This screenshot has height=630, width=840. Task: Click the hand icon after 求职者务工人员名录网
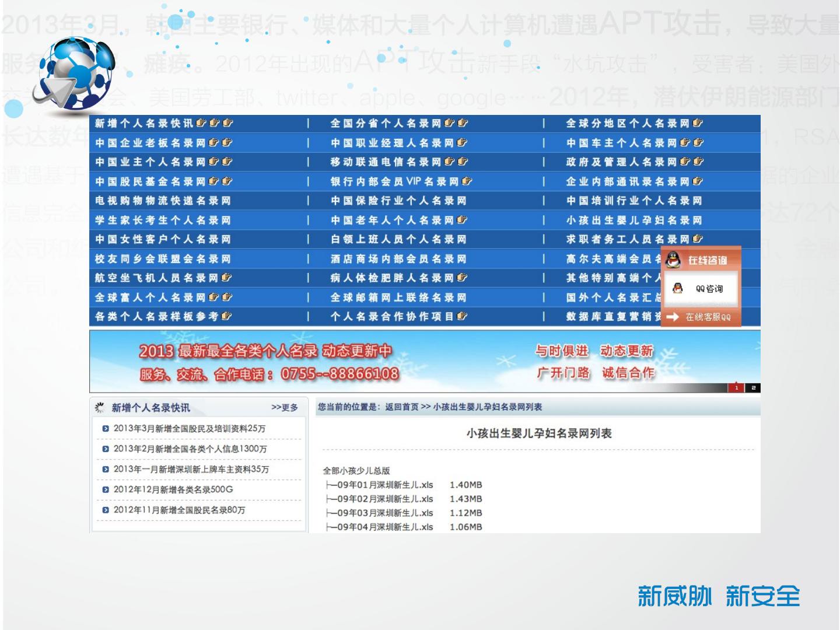[698, 239]
